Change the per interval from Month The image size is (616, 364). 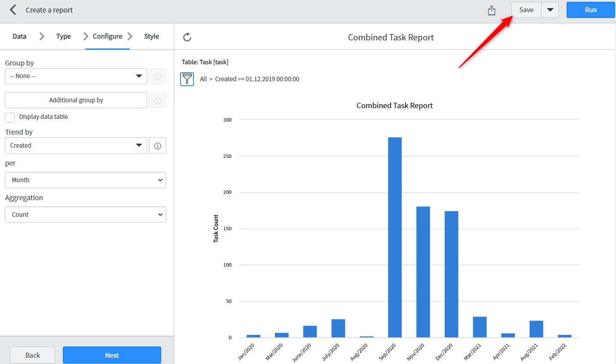point(85,180)
